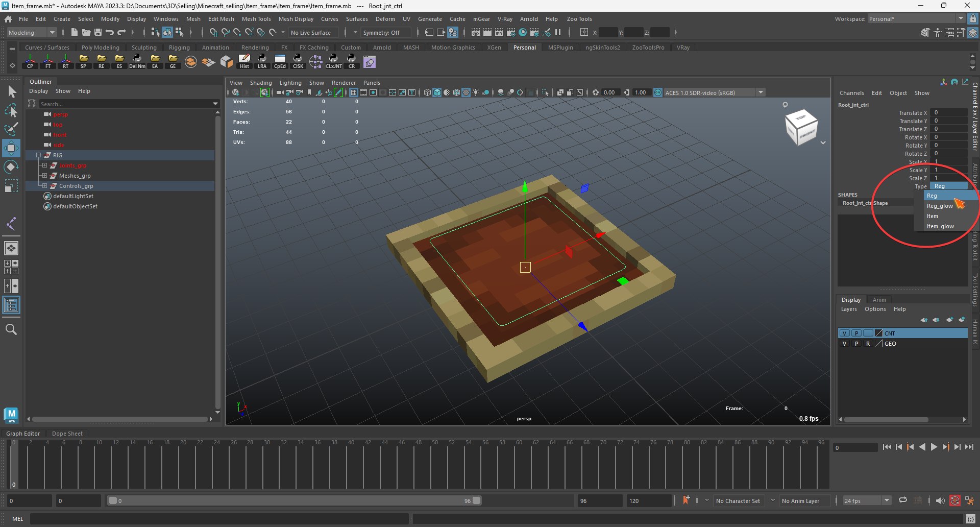Choose the Scale tool in toolbox
The height and width of the screenshot is (527, 980).
(x=11, y=186)
